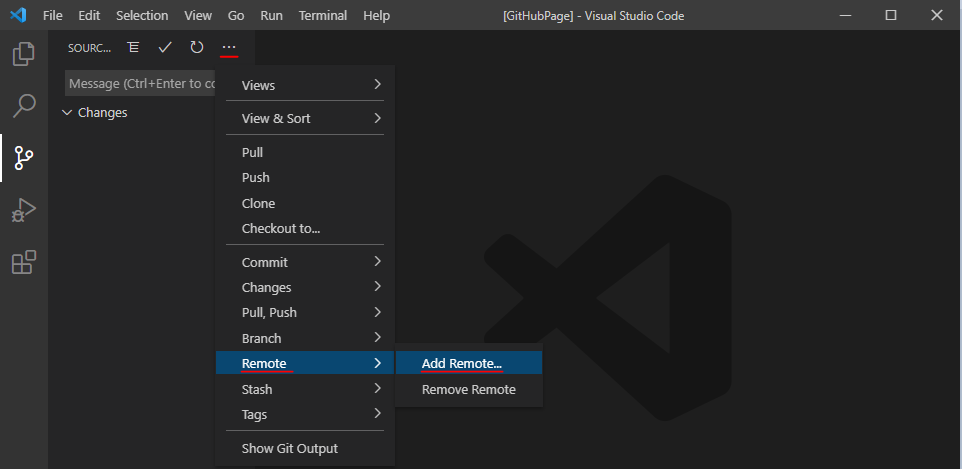
Task: Open the Help menu
Action: coord(376,15)
